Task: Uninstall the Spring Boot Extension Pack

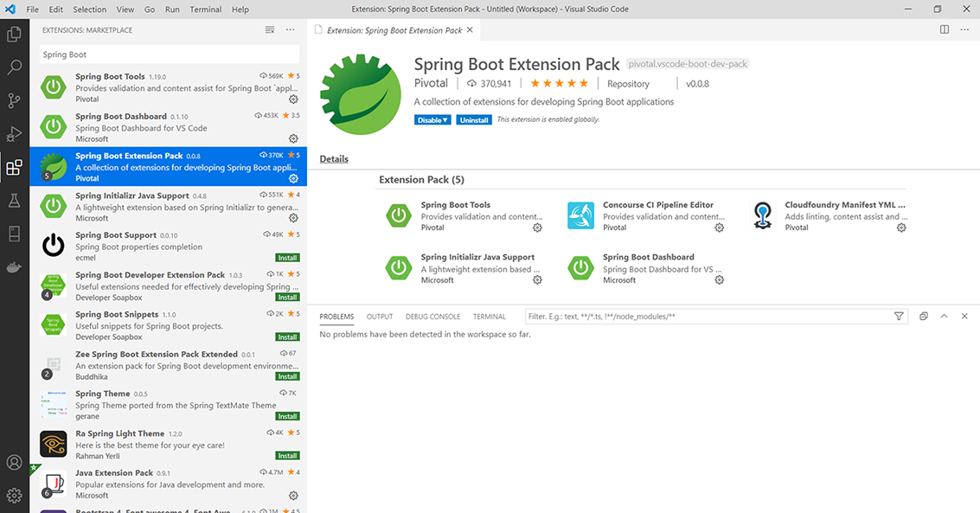Action: [x=474, y=119]
